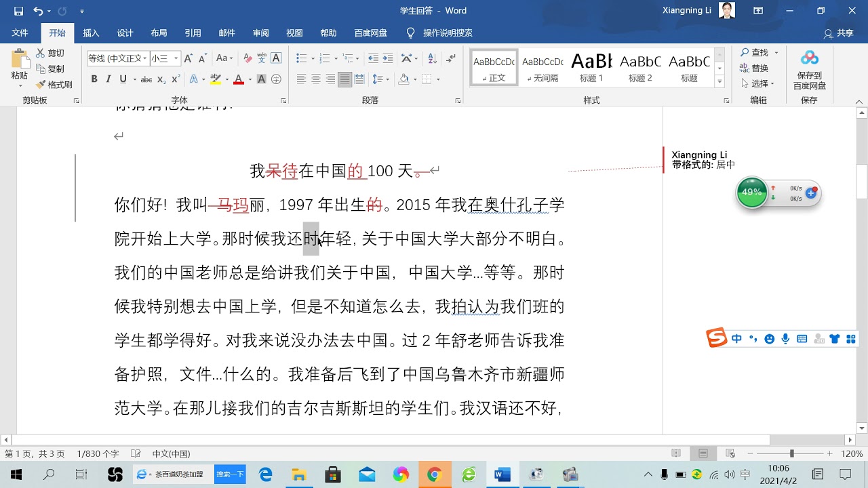Apply red font color

238,79
